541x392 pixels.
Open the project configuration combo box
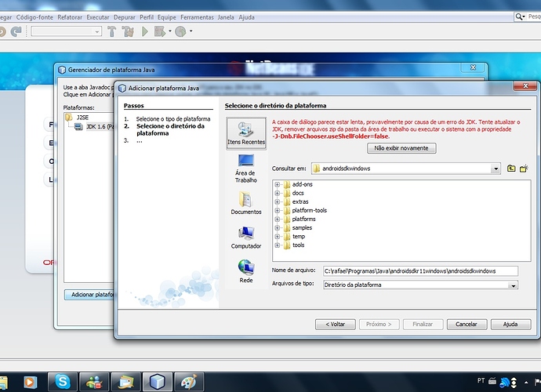pyautogui.click(x=66, y=31)
